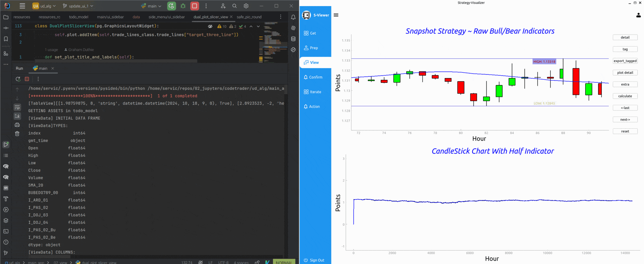Viewport: 644px width, 264px height.
Task: Click the calculate button
Action: [625, 96]
